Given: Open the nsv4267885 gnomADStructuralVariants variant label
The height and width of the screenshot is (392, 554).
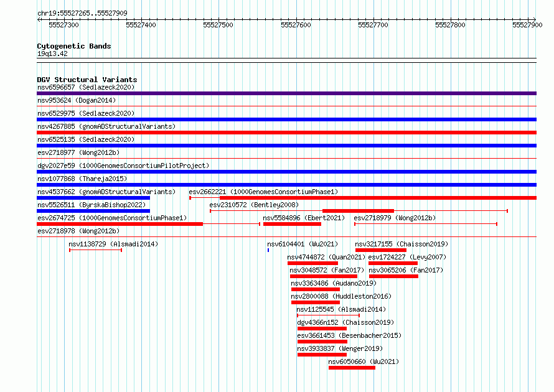Looking at the screenshot, I should (x=106, y=126).
